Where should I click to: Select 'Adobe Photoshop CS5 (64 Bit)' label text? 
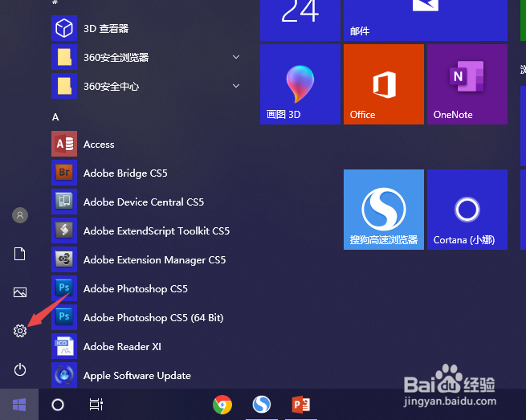coord(153,318)
